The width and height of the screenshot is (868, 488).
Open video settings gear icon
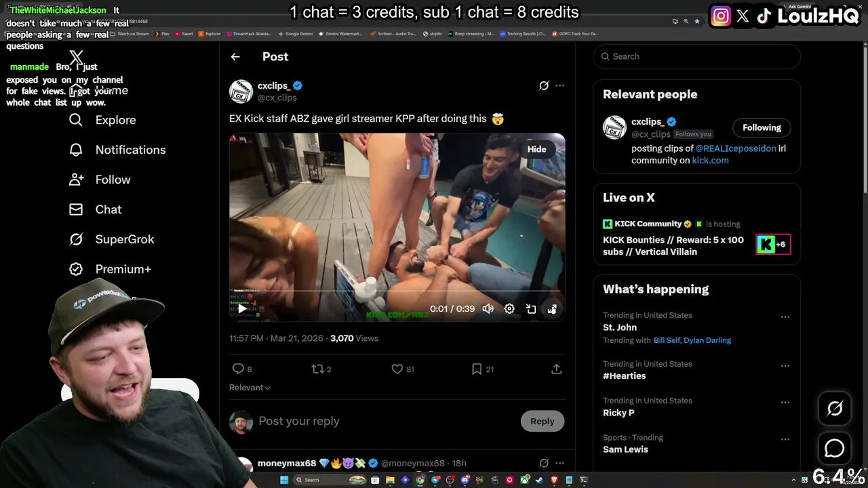point(509,309)
